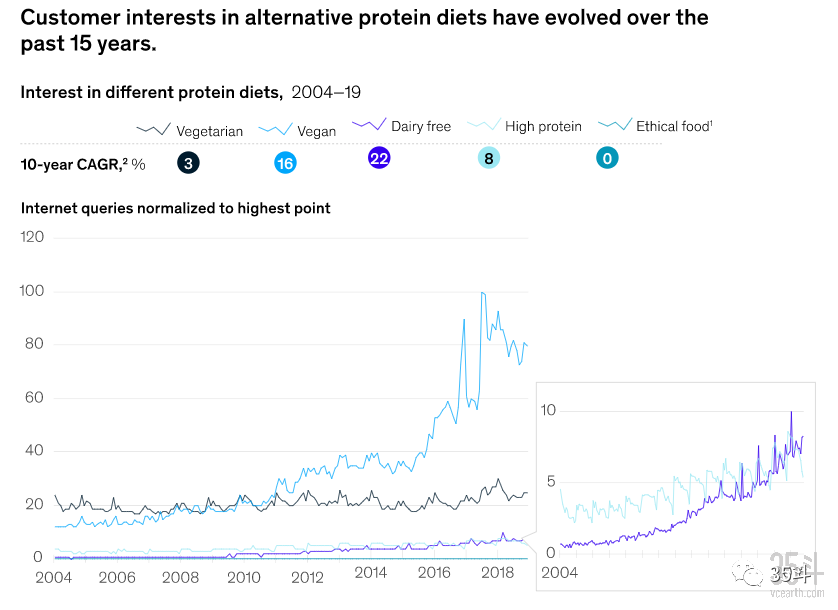The height and width of the screenshot is (610, 838).
Task: Click the Vegan legend line icon
Action: point(275,130)
